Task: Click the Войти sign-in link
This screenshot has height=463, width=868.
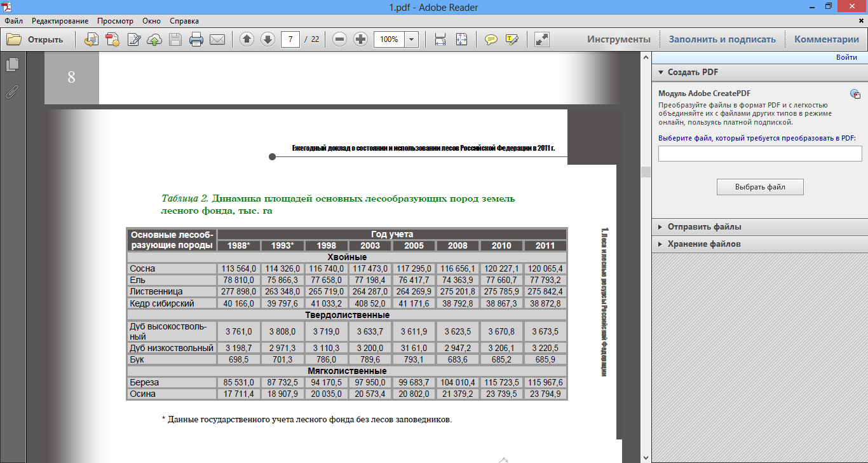Action: (846, 57)
